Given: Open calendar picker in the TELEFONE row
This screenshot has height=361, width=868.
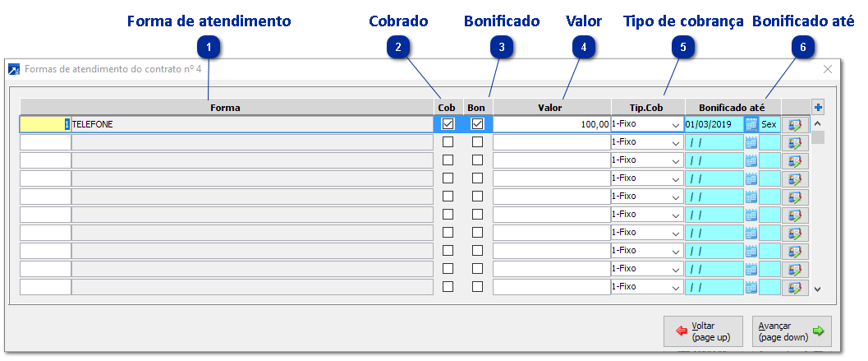Looking at the screenshot, I should [x=751, y=124].
